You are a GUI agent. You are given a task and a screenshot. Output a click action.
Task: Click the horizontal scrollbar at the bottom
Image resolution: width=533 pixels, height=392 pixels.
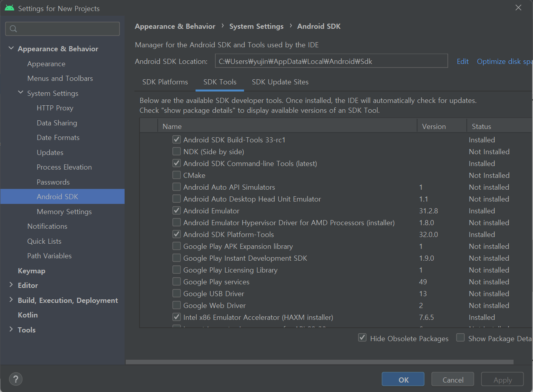[320, 362]
